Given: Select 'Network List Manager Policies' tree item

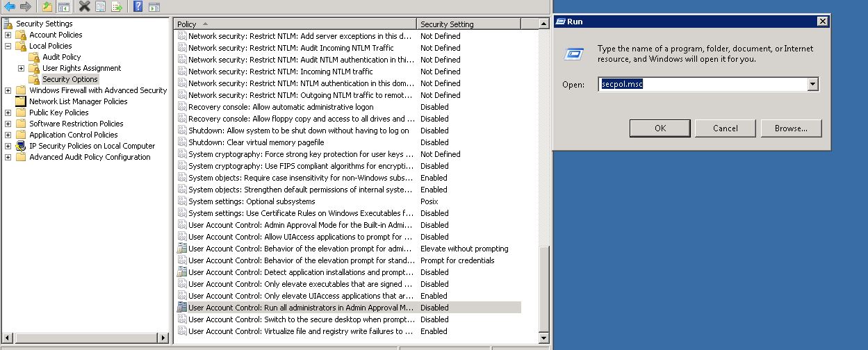Looking at the screenshot, I should [79, 101].
